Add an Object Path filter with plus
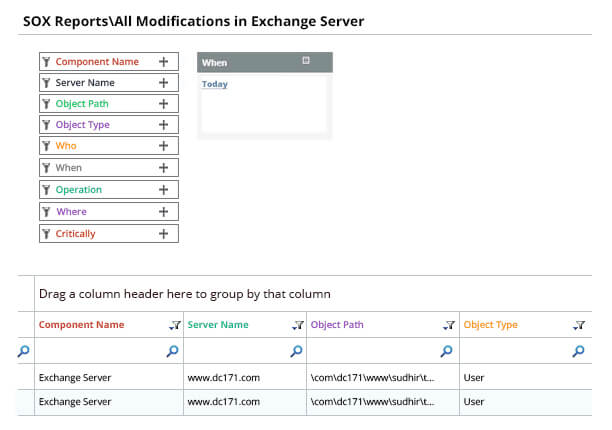612x430 pixels. [164, 104]
